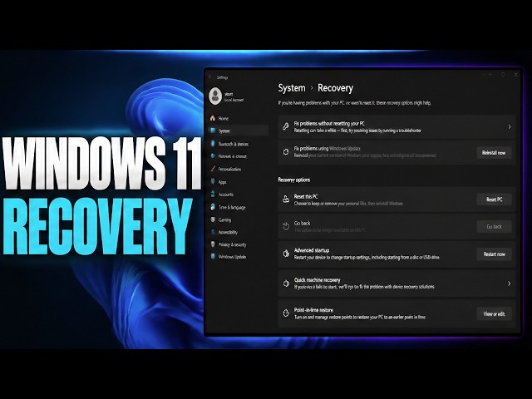The width and height of the screenshot is (532, 399).
Task: Click the Windows Update sidebar label
Action: pos(232,257)
